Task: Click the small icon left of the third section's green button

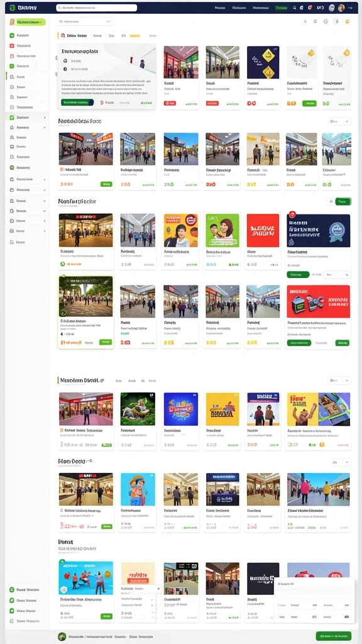Action: (x=331, y=201)
